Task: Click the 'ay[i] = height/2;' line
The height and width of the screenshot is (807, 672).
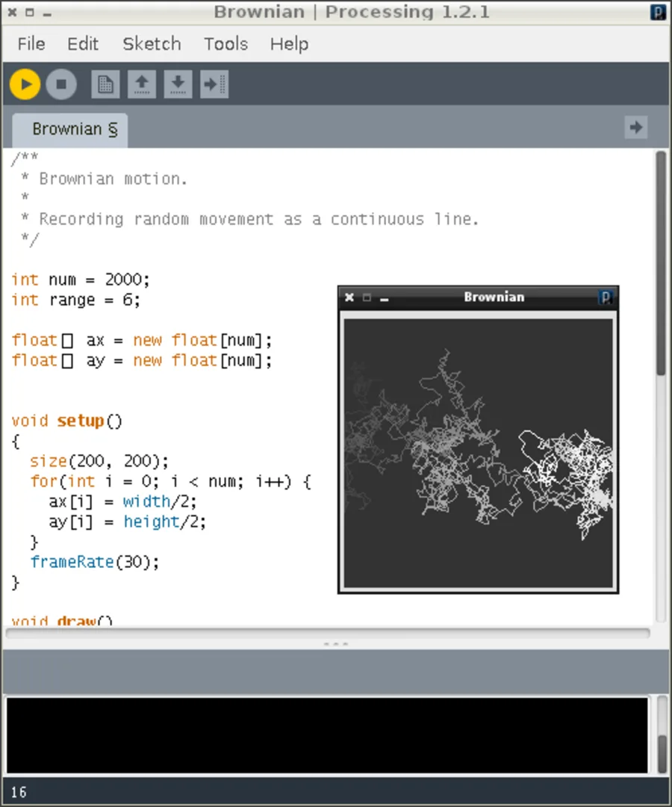Action: click(x=127, y=522)
